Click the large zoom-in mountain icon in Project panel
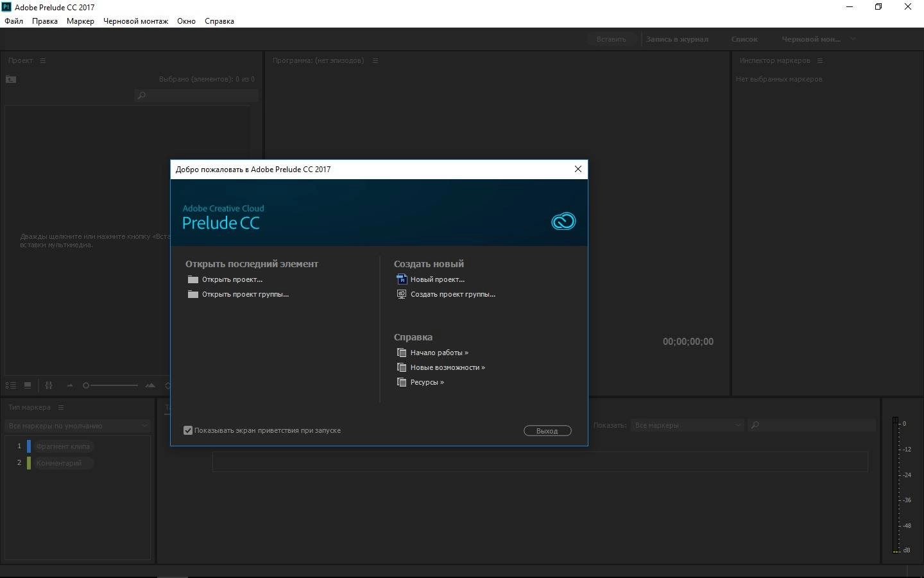 point(150,385)
